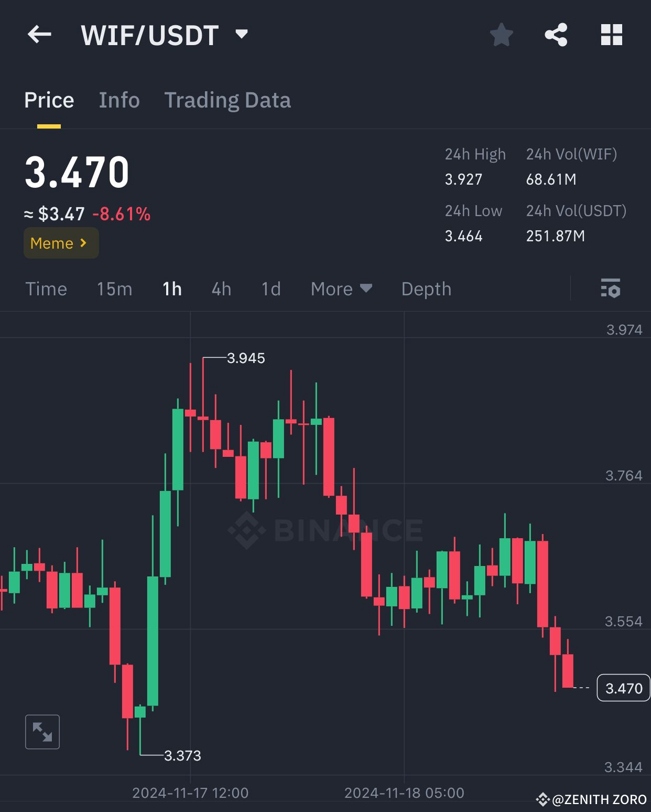Open the grid layout icon

pos(612,35)
